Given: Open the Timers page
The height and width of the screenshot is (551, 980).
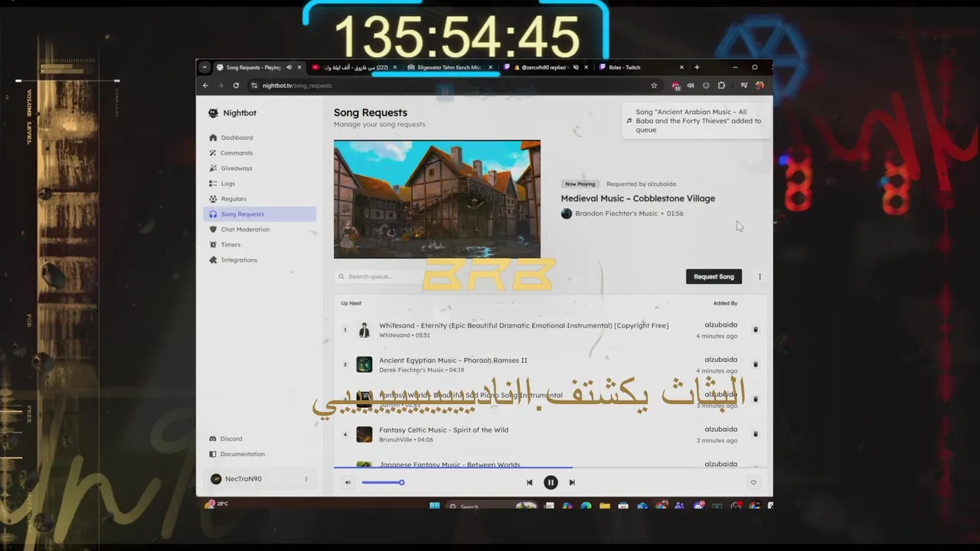Looking at the screenshot, I should coord(230,245).
